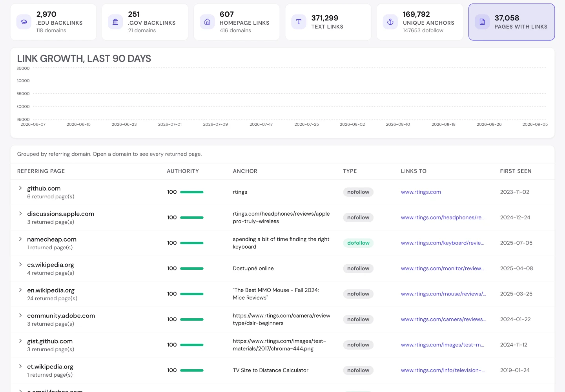Viewport: 565px width, 392px height.
Task: Select the .EDU Backlinks card
Action: coord(53,22)
